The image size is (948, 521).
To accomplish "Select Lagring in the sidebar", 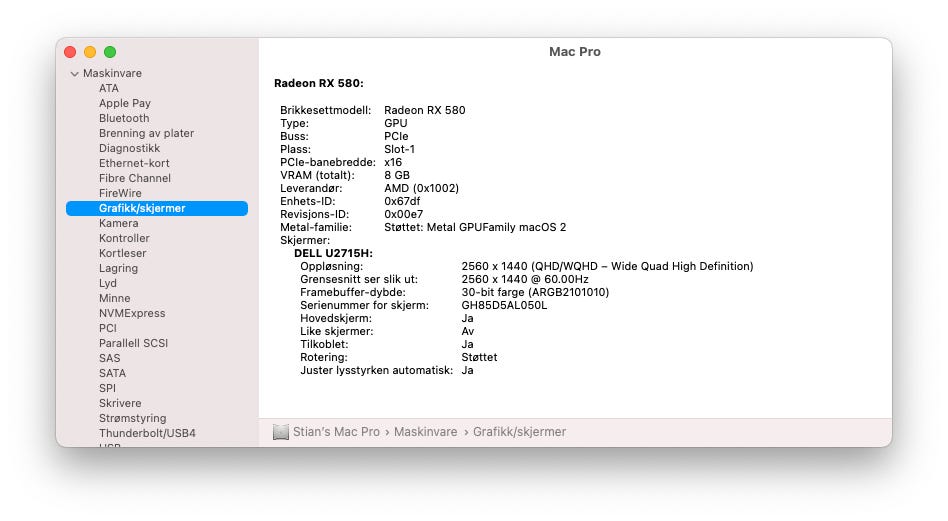I will click(118, 268).
